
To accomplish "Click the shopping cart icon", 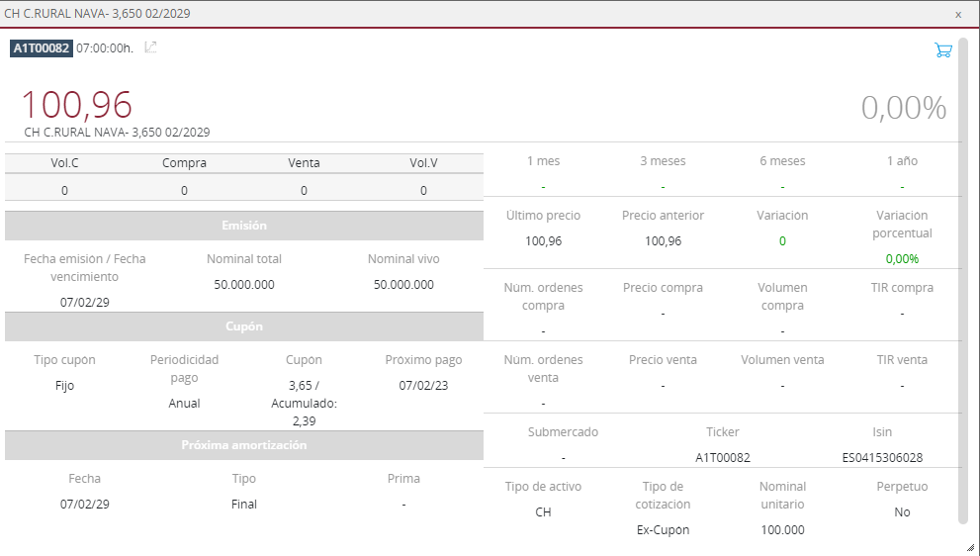I will click(x=943, y=50).
